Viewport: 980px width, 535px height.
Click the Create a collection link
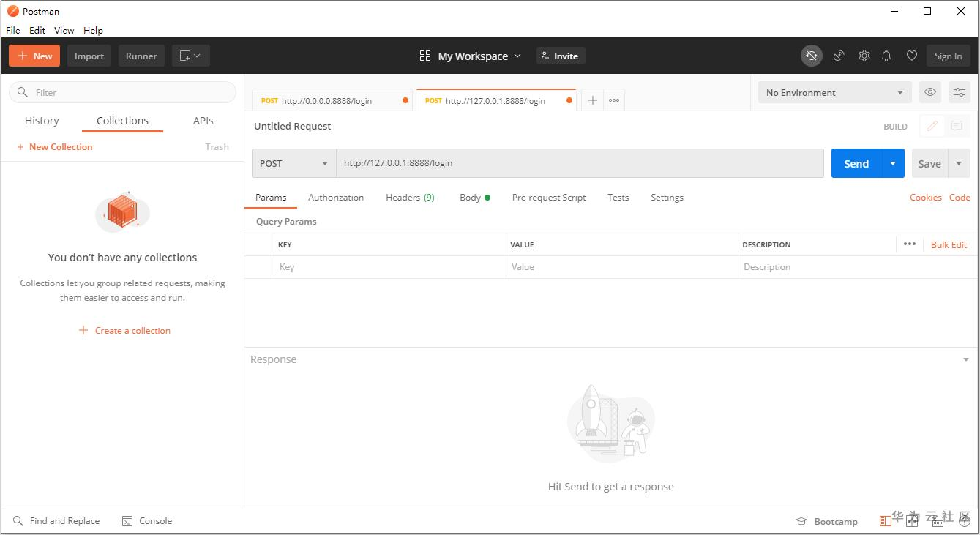coord(124,331)
